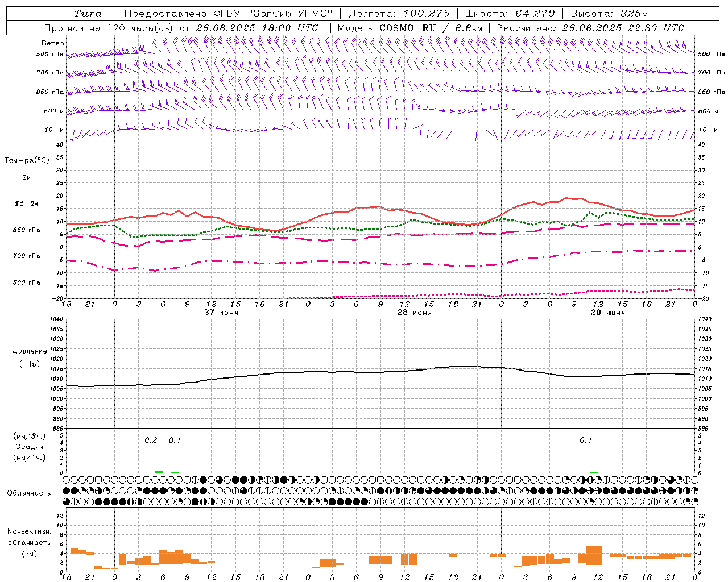Image resolution: width=728 pixels, height=582 pixels.
Task: Click the "Конвективн." convective cloud label
Action: point(29,531)
